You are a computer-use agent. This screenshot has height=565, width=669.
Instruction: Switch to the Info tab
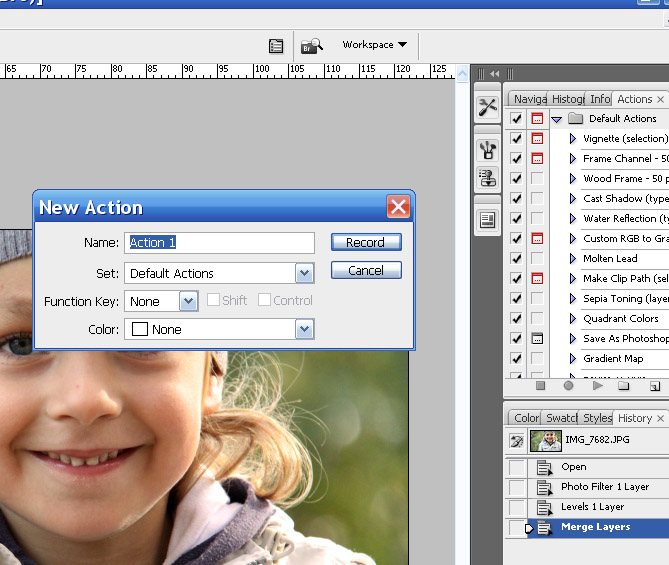tap(600, 99)
